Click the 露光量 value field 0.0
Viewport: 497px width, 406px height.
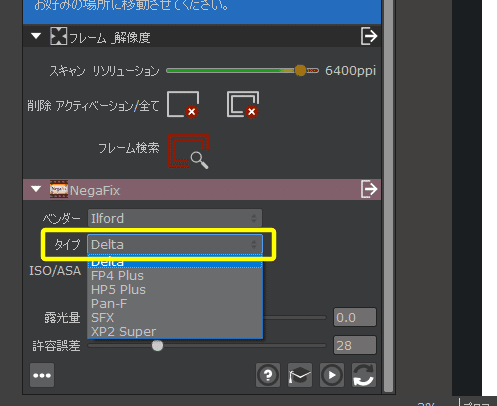click(355, 317)
